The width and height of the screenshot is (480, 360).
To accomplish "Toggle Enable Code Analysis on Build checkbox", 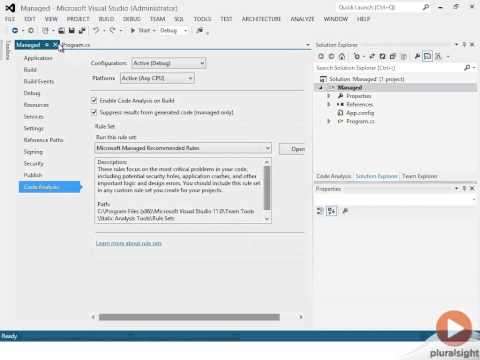I will pos(94,100).
